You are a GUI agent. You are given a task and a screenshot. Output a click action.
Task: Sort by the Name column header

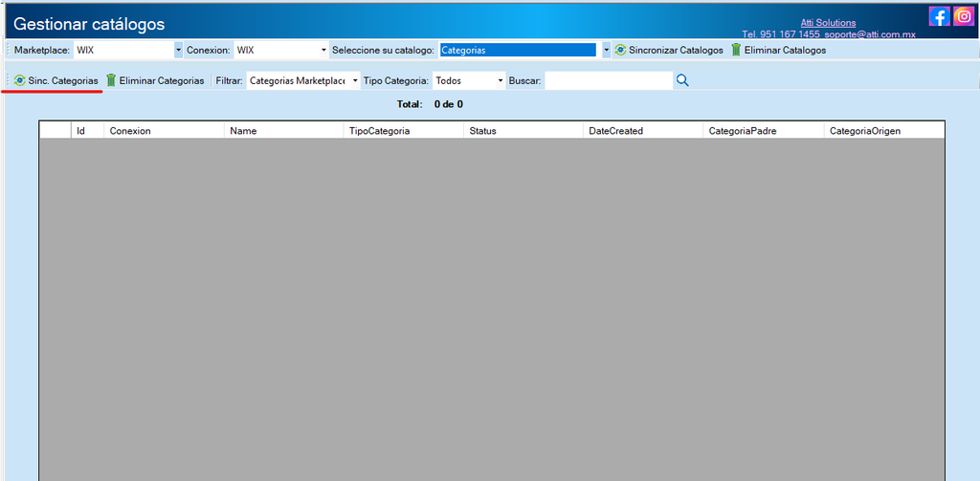point(283,131)
